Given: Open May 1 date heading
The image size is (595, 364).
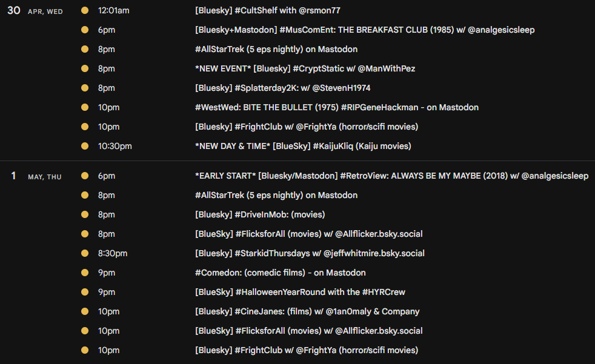Looking at the screenshot, I should point(36,176).
